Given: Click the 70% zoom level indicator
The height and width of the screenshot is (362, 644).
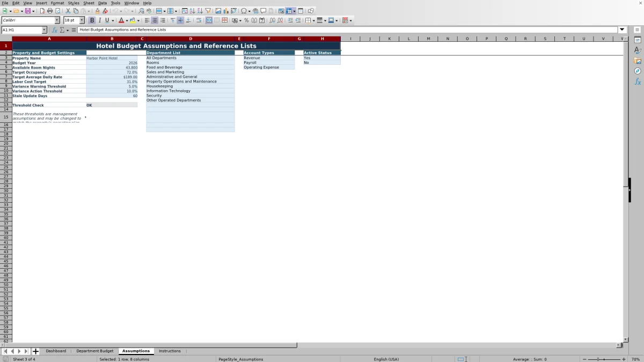Looking at the screenshot, I should click(x=635, y=359).
